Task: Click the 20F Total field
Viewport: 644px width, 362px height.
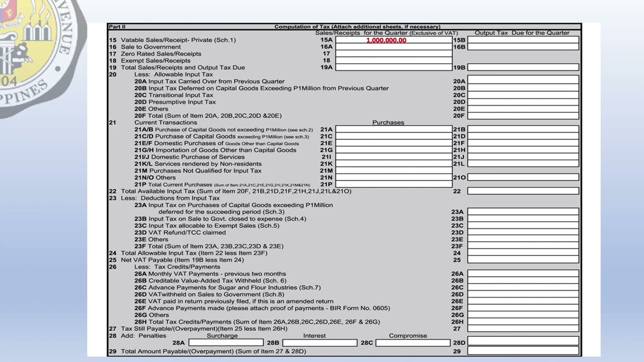Action: pyautogui.click(x=523, y=116)
